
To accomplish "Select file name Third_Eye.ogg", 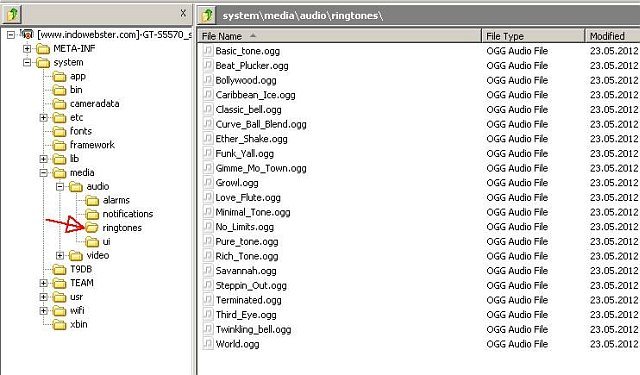I will click(x=246, y=315).
